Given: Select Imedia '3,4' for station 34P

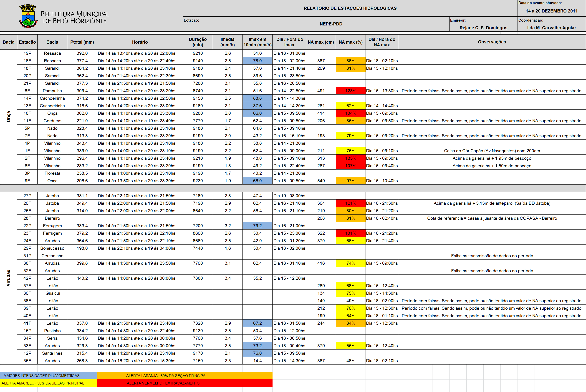Looking at the screenshot, I should [x=227, y=338].
